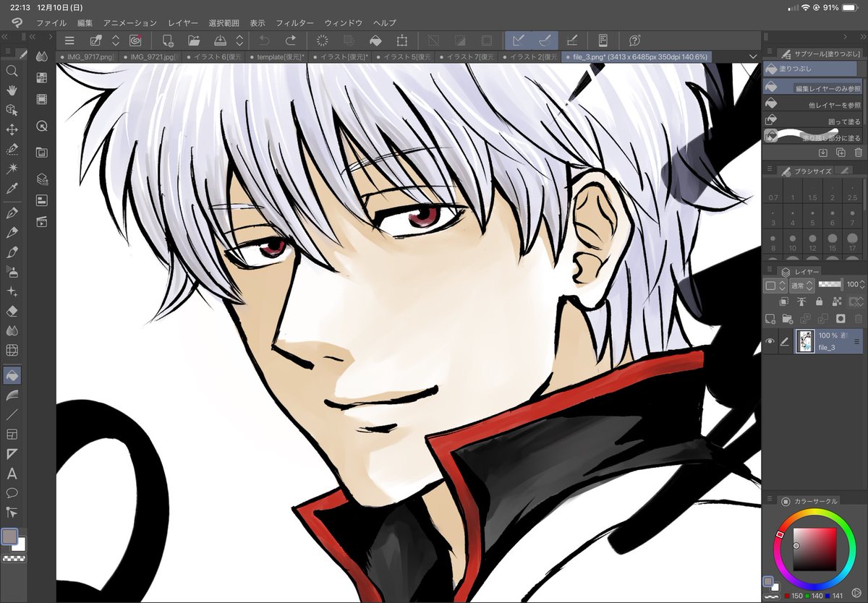
Task: Open the file_3 layer row menu
Action: [857, 342]
